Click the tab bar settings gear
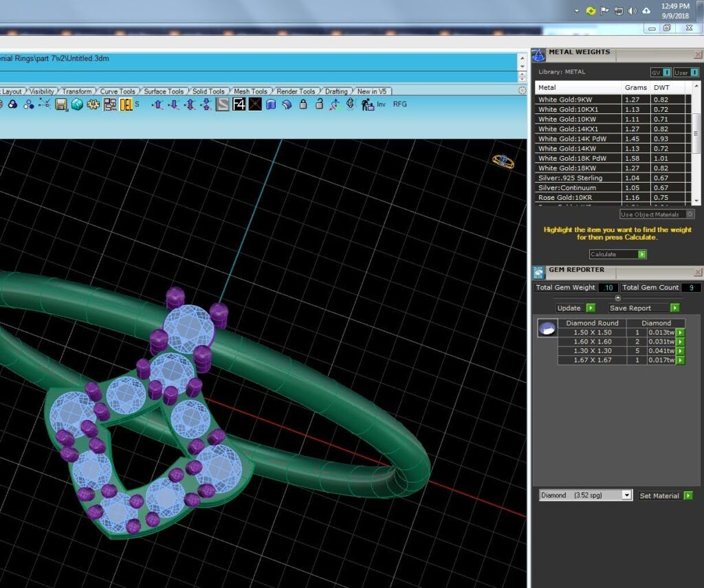Viewport: 704px width, 588px height. 522,90
